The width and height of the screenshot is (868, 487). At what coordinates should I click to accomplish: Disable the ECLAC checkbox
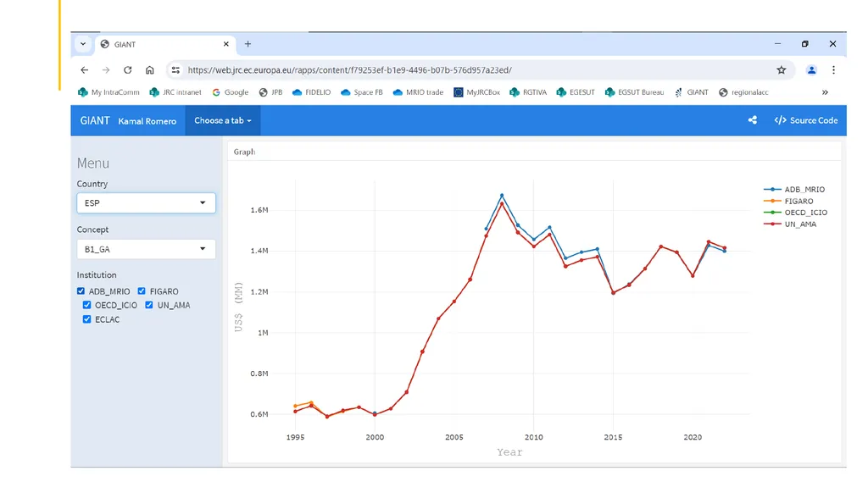(x=87, y=319)
